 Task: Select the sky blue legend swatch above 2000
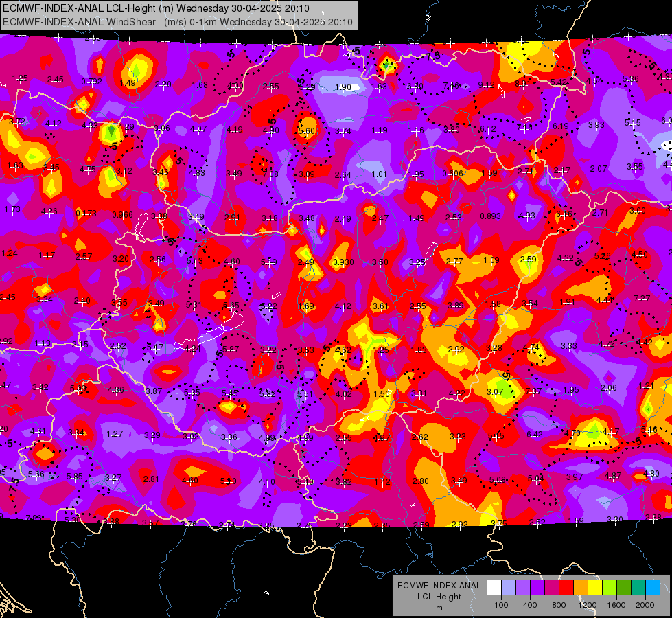click(653, 588)
